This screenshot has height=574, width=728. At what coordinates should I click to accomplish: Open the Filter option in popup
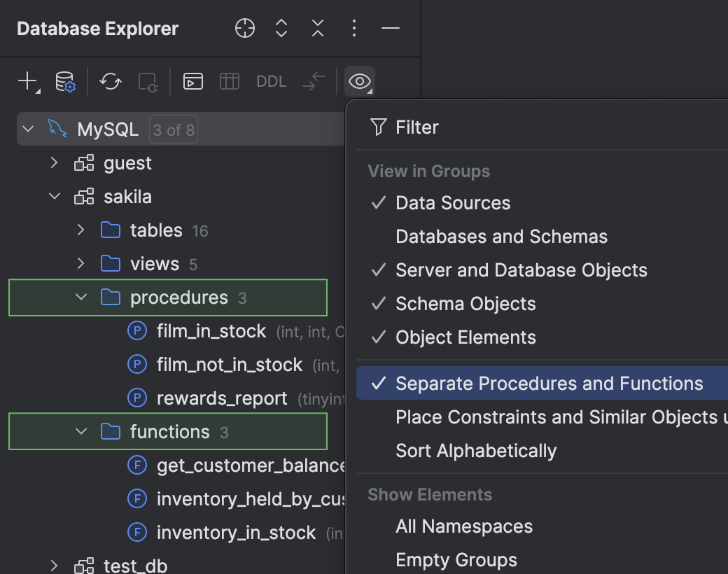point(418,127)
